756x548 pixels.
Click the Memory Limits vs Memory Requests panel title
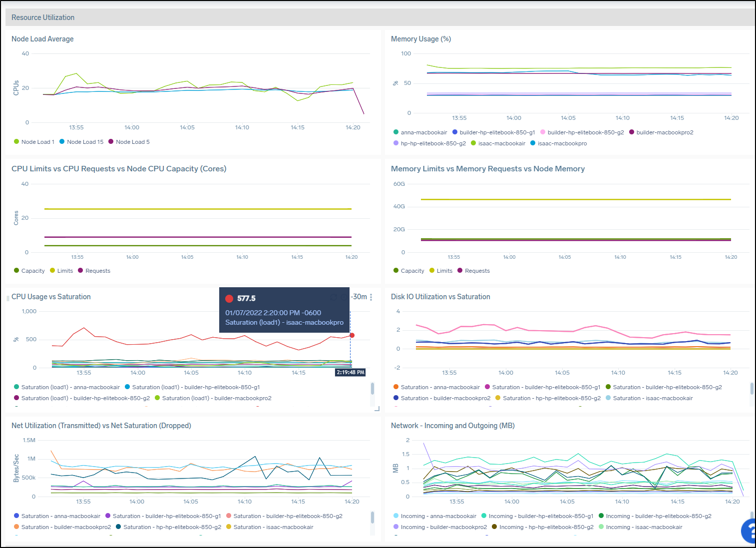click(x=488, y=169)
